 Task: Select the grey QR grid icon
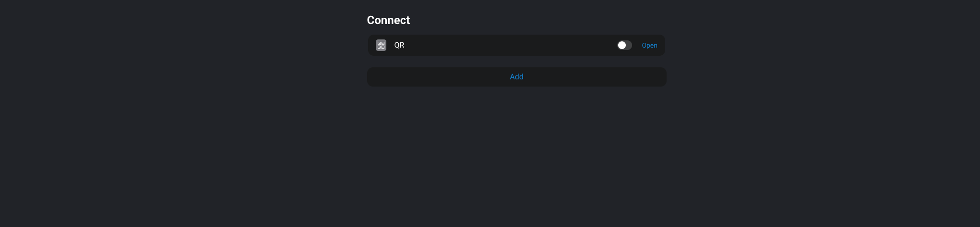click(x=381, y=45)
